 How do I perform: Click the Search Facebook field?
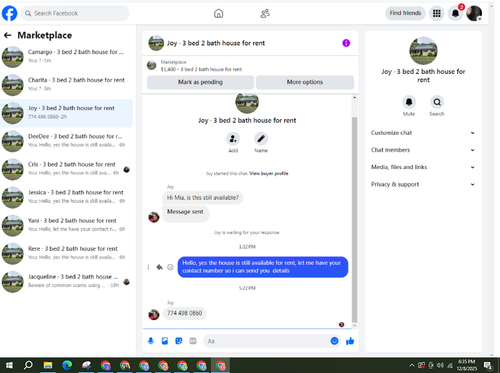[75, 13]
